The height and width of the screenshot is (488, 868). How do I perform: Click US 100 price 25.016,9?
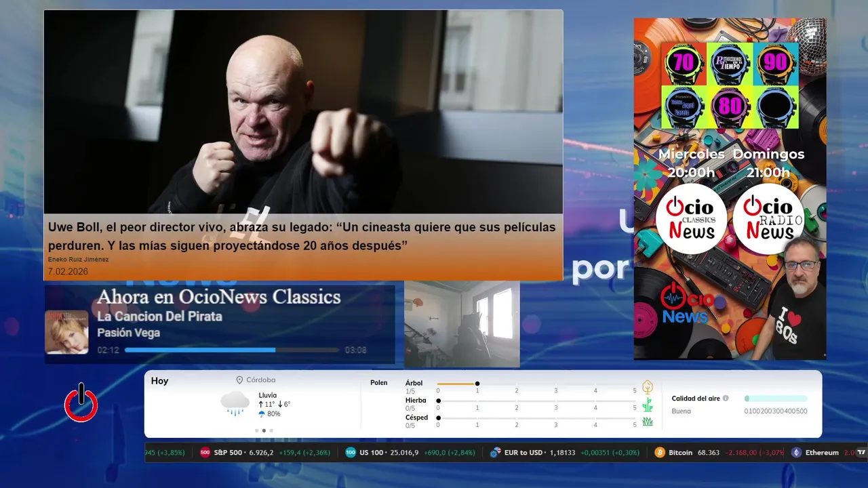coord(404,452)
